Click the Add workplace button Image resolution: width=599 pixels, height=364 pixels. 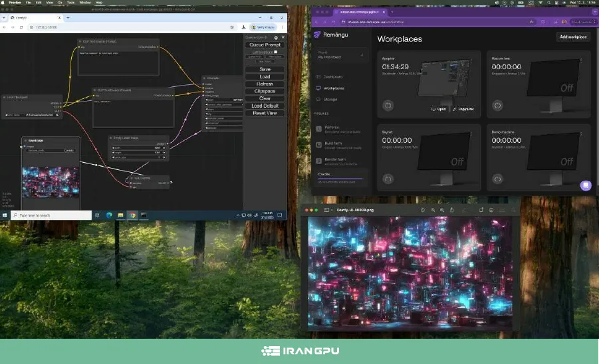click(x=573, y=37)
